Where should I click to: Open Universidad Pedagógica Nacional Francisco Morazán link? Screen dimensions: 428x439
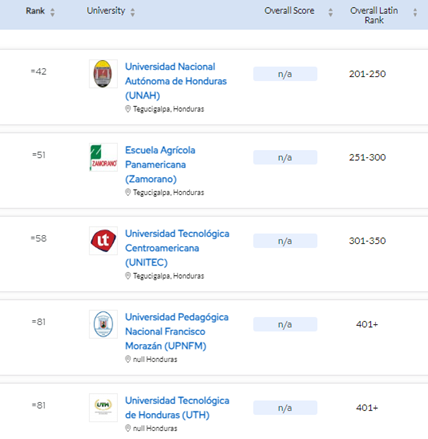pos(177,332)
